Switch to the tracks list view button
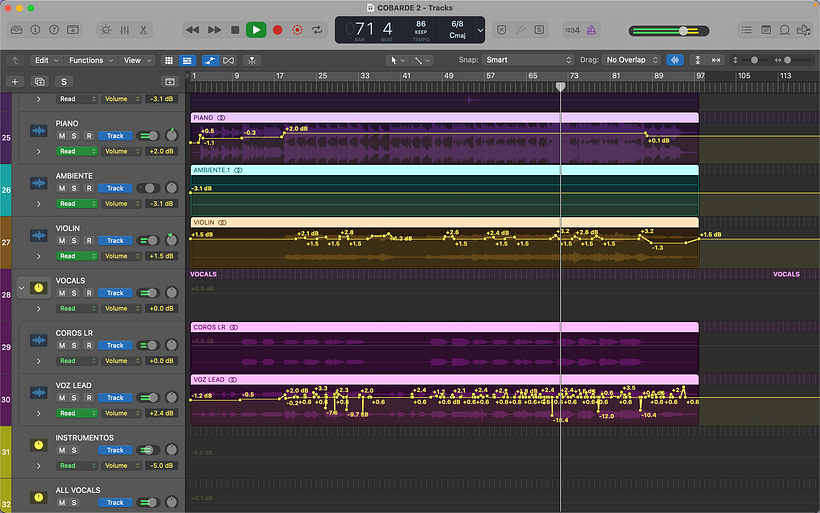The width and height of the screenshot is (820, 513). (187, 61)
